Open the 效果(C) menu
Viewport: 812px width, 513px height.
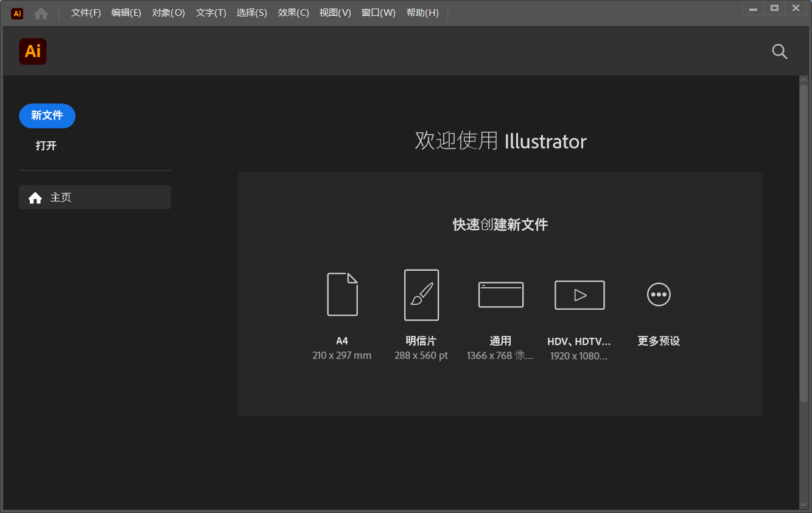click(293, 13)
